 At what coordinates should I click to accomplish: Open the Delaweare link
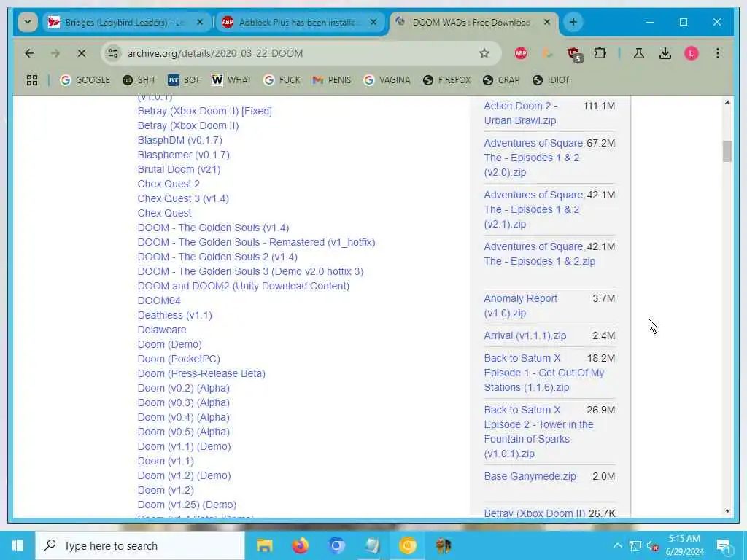(x=162, y=330)
